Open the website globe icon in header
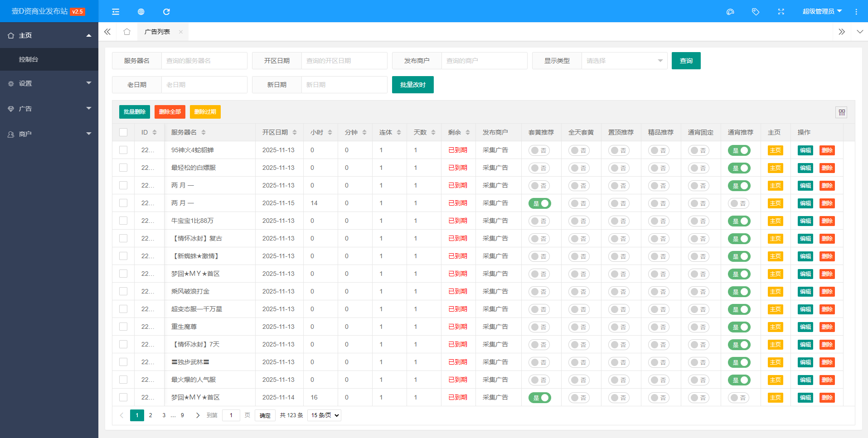Image resolution: width=868 pixels, height=438 pixels. pos(141,12)
